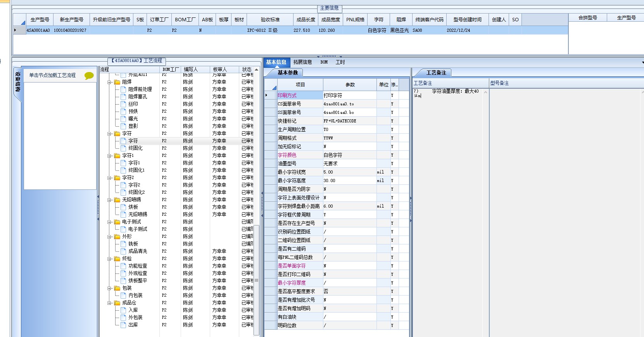Click the FP+UL+DATECODE value cell

click(x=350, y=121)
